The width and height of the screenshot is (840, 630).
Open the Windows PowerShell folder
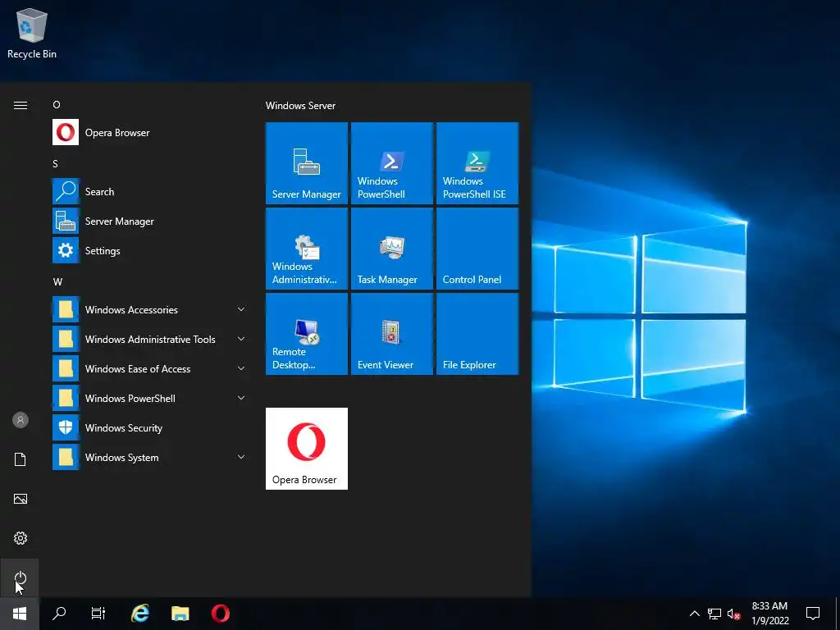(150, 399)
